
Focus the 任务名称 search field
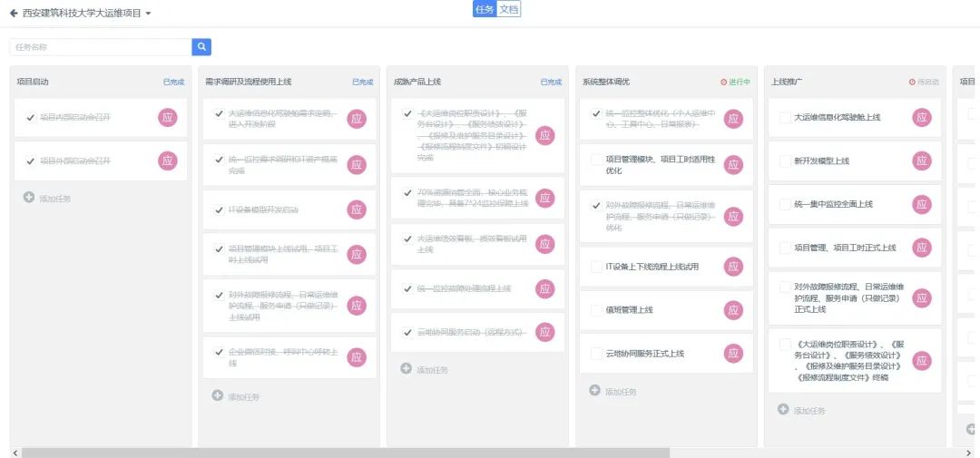tap(101, 47)
